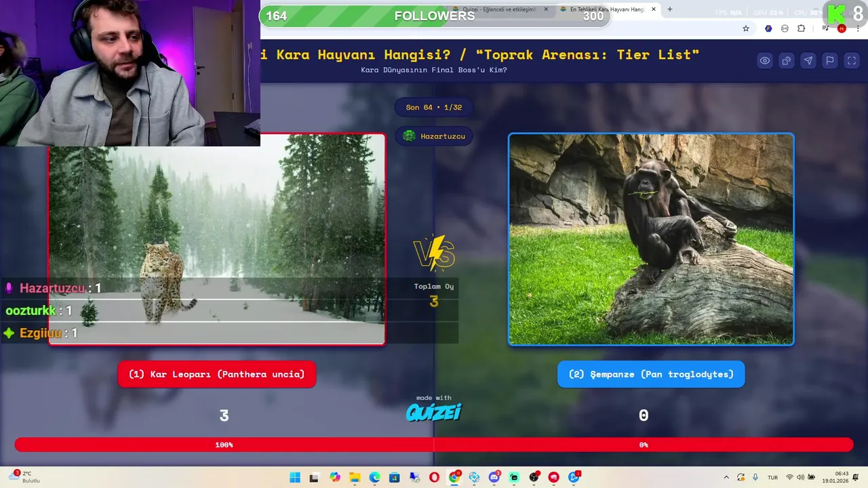The image size is (868, 488).
Task: Click the paper plane share icon
Action: (x=808, y=60)
